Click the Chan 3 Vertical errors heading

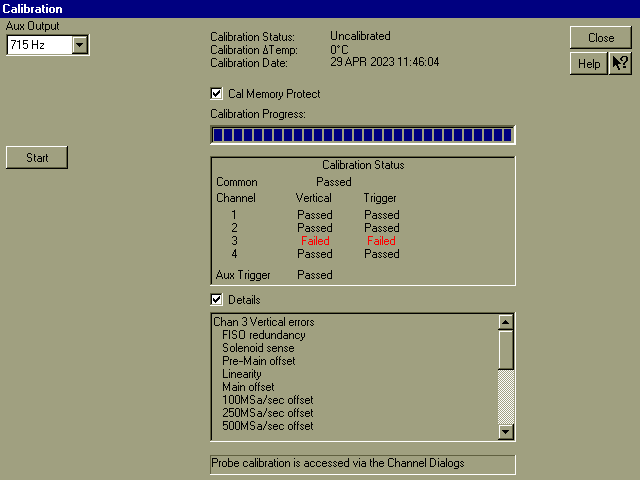[x=263, y=322]
